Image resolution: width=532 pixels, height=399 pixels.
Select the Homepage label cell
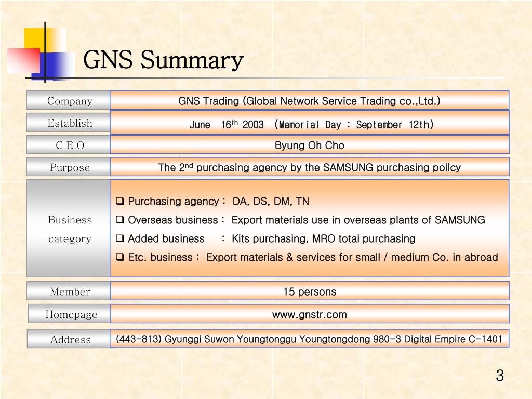pos(69,313)
